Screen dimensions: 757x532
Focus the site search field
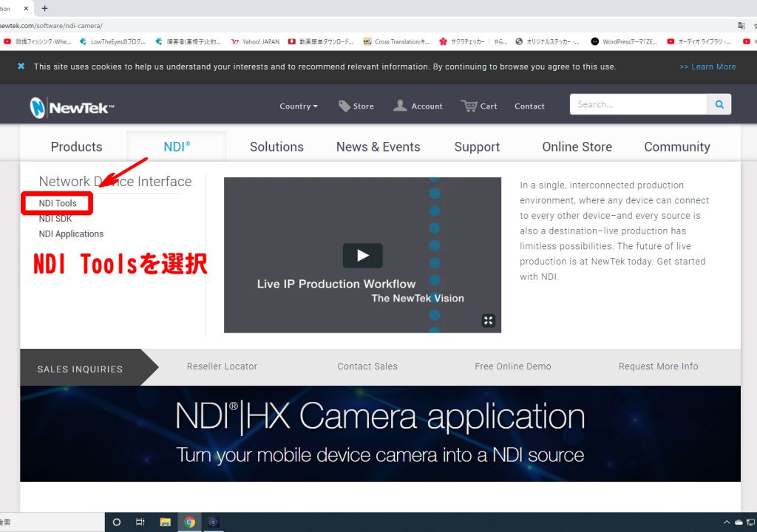[638, 104]
